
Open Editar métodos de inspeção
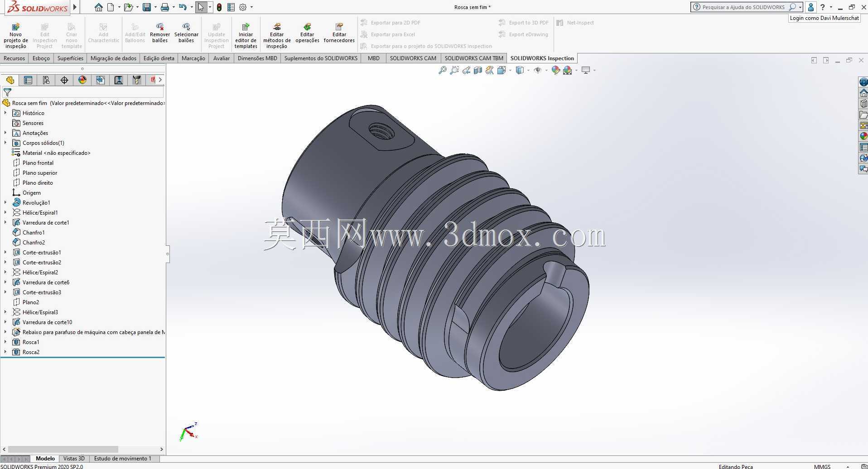click(x=277, y=36)
